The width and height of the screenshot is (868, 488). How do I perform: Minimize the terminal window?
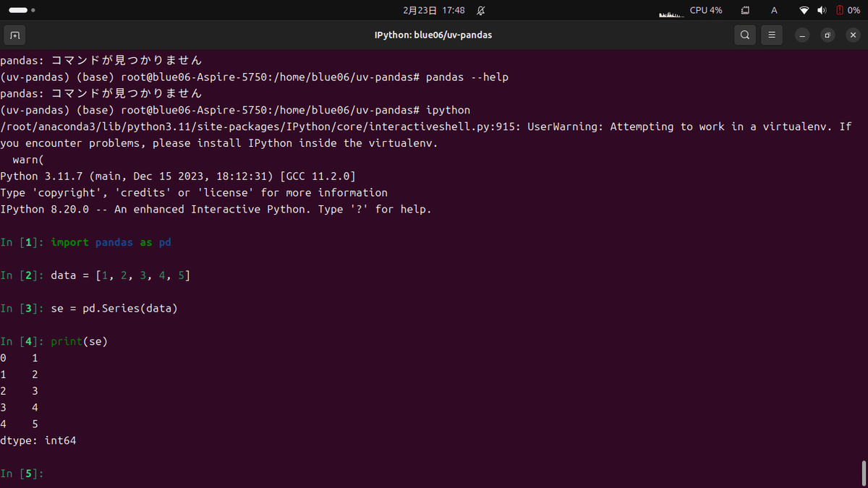(802, 35)
